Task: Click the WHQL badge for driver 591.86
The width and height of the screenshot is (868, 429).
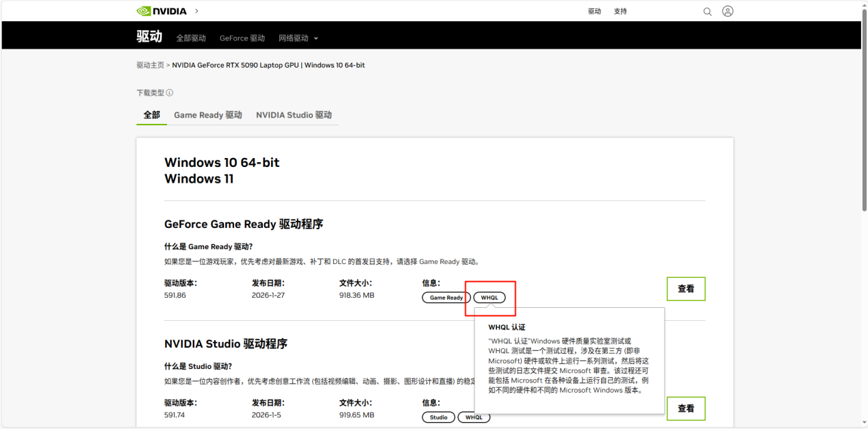Action: (489, 298)
